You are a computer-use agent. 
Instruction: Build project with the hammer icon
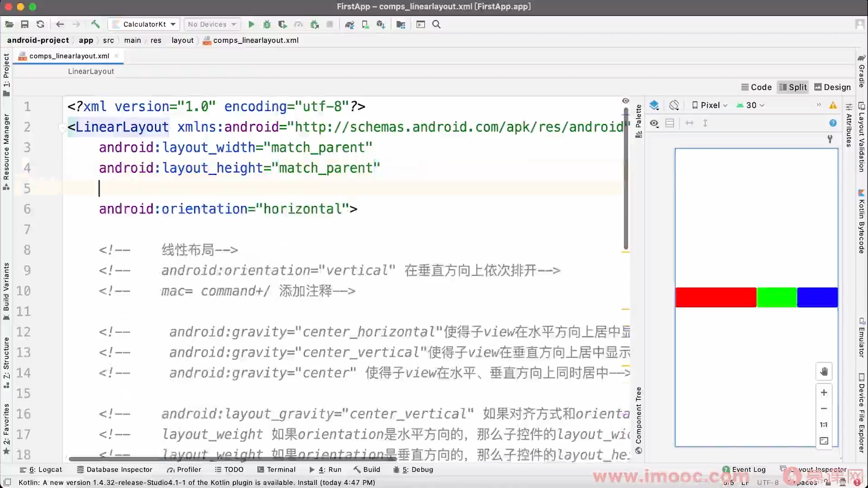coord(95,24)
